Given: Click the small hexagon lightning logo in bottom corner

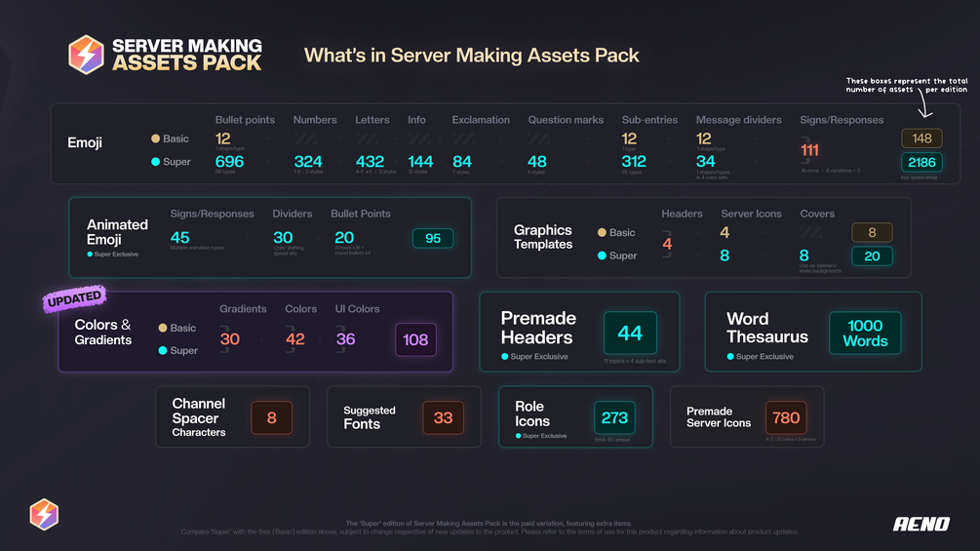Looking at the screenshot, I should [44, 514].
